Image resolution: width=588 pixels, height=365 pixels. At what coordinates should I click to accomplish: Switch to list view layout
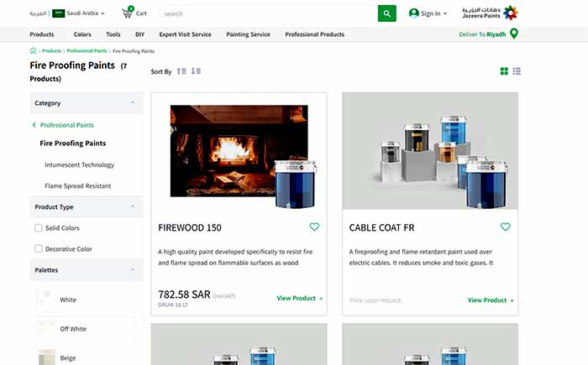coord(517,71)
